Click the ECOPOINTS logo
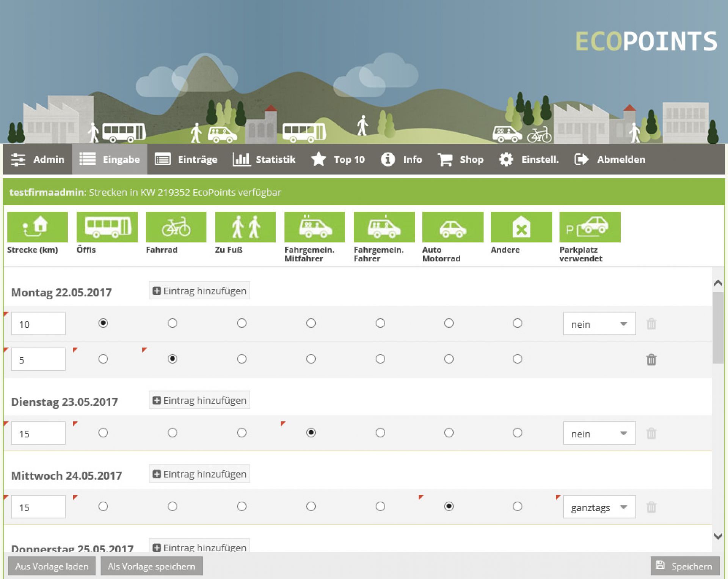Viewport: 728px width, 579px height. 646,41
